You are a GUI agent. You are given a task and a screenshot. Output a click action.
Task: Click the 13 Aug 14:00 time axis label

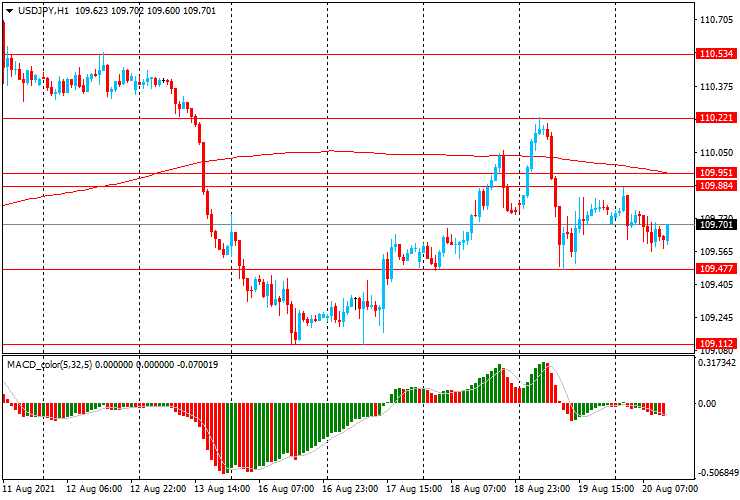[221, 488]
